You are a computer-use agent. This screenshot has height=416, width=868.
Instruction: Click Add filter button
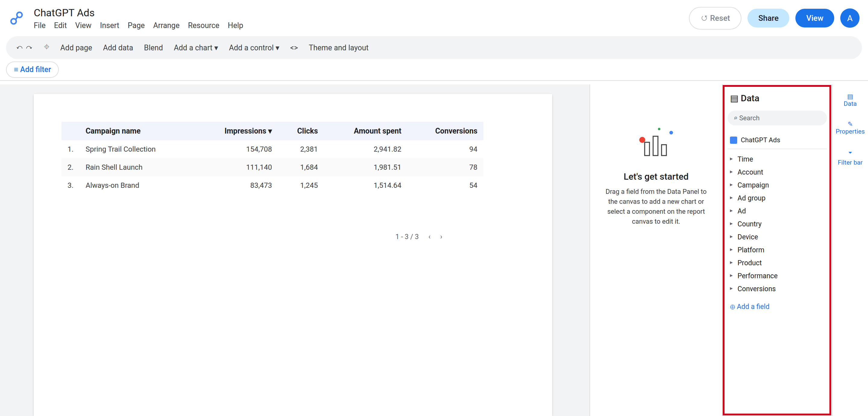[x=32, y=69]
